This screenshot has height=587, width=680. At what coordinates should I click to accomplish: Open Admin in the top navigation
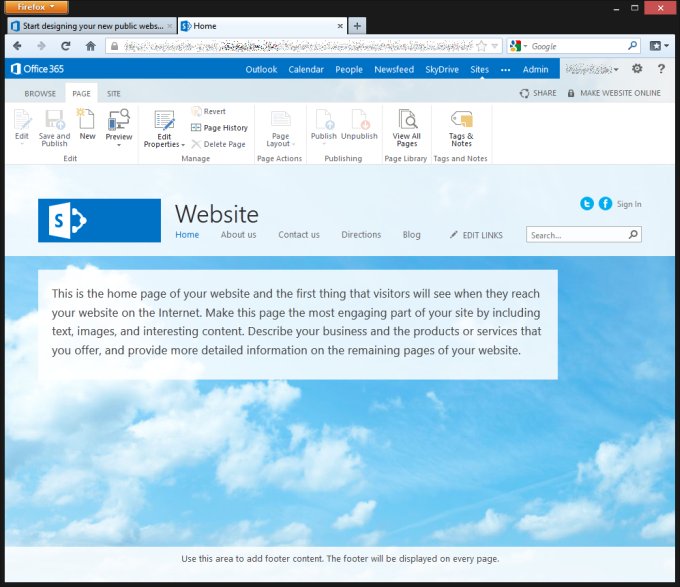pos(535,69)
